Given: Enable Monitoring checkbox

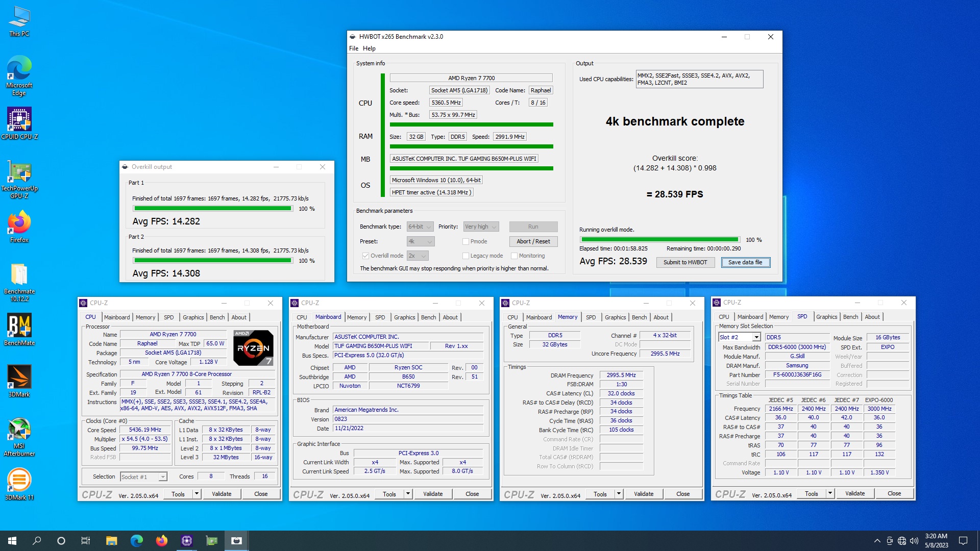Looking at the screenshot, I should click(514, 256).
